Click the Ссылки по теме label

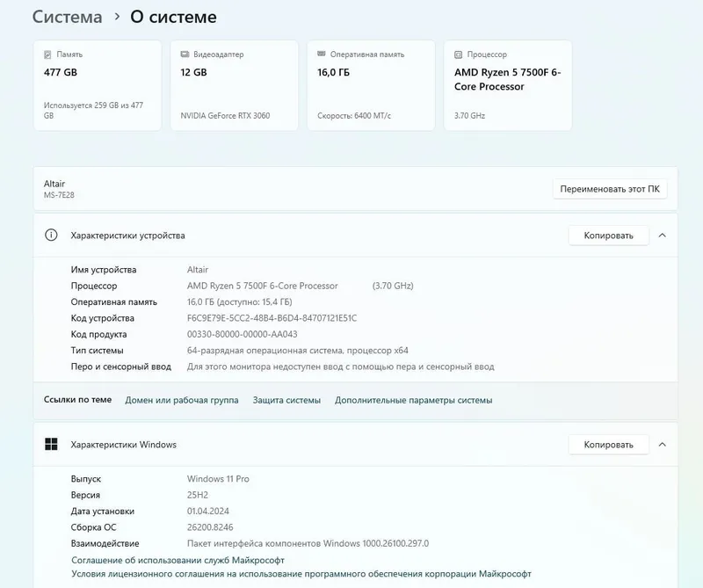77,400
